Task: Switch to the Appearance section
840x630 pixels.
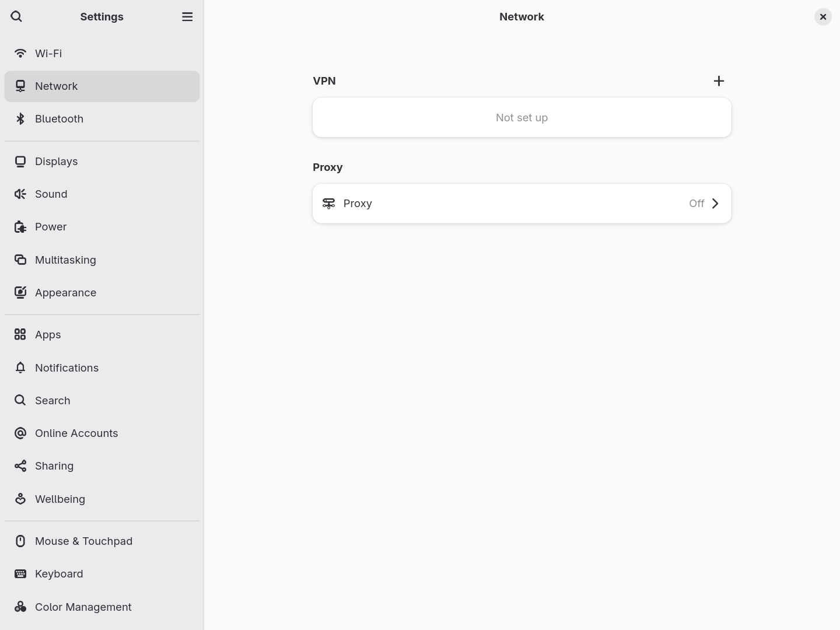Action: (65, 292)
